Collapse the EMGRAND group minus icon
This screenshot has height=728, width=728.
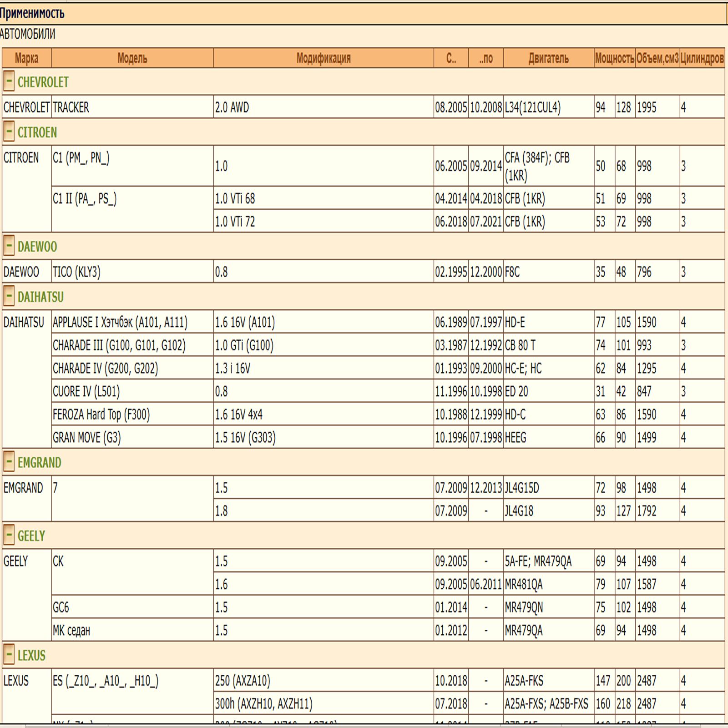coord(9,462)
